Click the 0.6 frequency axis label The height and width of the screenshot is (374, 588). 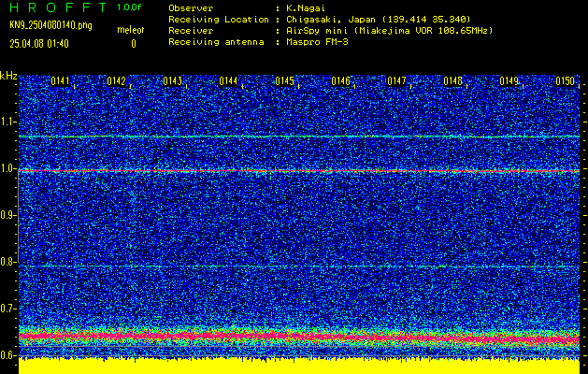pyautogui.click(x=7, y=355)
